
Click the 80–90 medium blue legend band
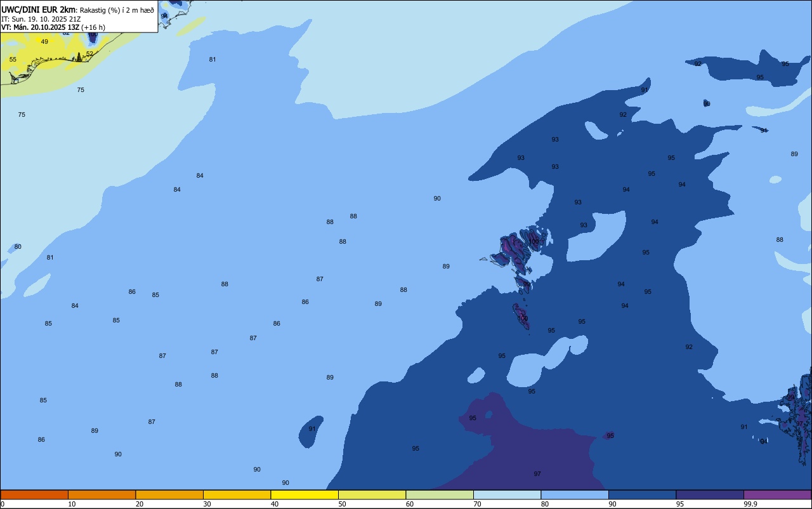tap(575, 494)
